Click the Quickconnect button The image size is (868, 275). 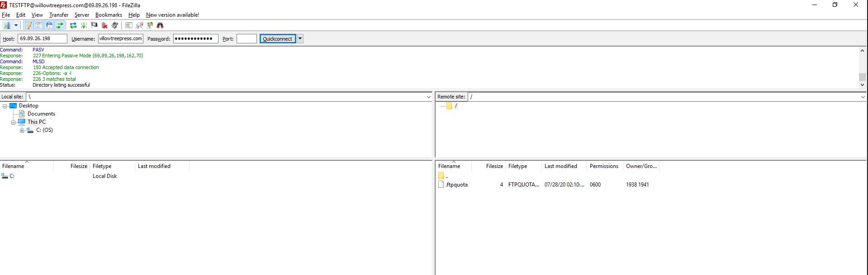coord(278,39)
